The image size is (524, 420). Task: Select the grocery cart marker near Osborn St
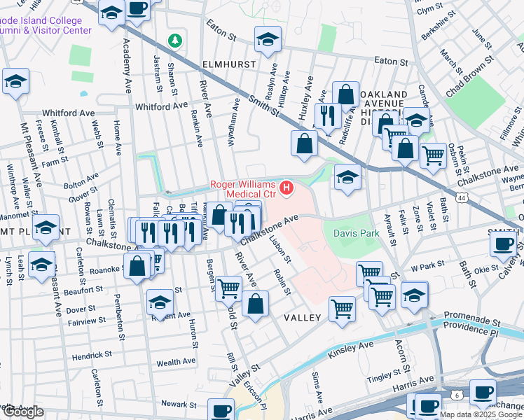point(433,158)
